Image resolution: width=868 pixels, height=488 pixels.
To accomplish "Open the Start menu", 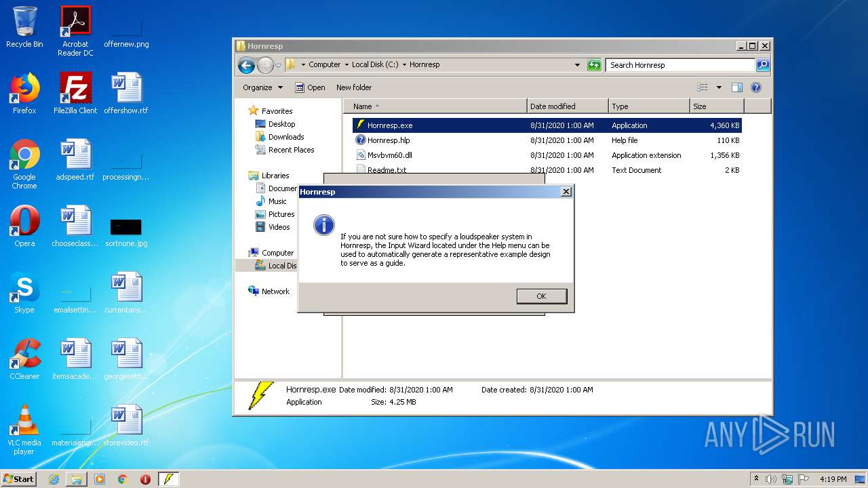I will tap(19, 479).
